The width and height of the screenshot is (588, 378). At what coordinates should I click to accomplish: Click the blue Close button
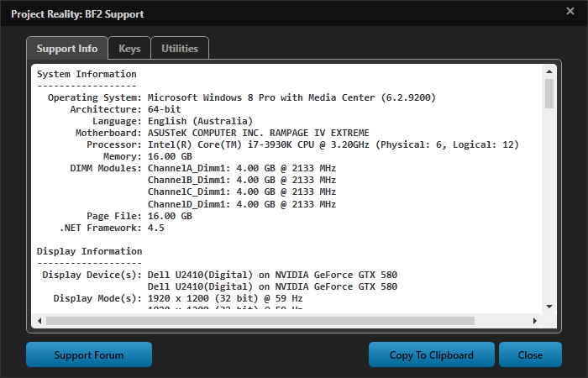530,354
